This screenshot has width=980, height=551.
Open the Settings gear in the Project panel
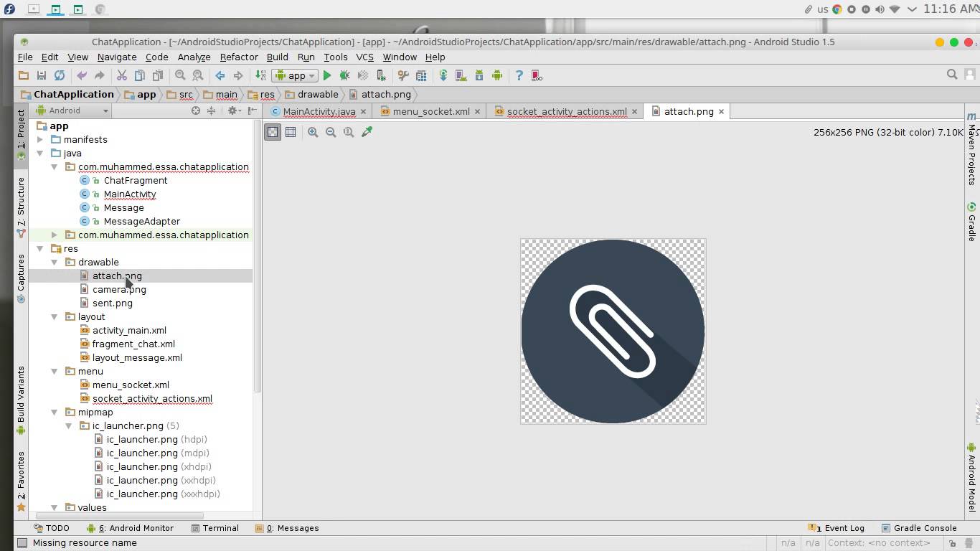coord(233,111)
